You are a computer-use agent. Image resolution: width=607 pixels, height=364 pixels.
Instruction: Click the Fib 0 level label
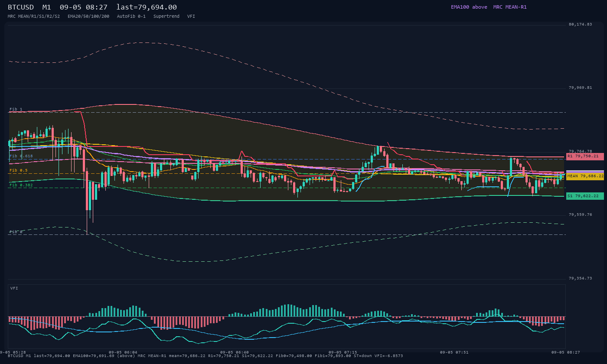[16, 232]
